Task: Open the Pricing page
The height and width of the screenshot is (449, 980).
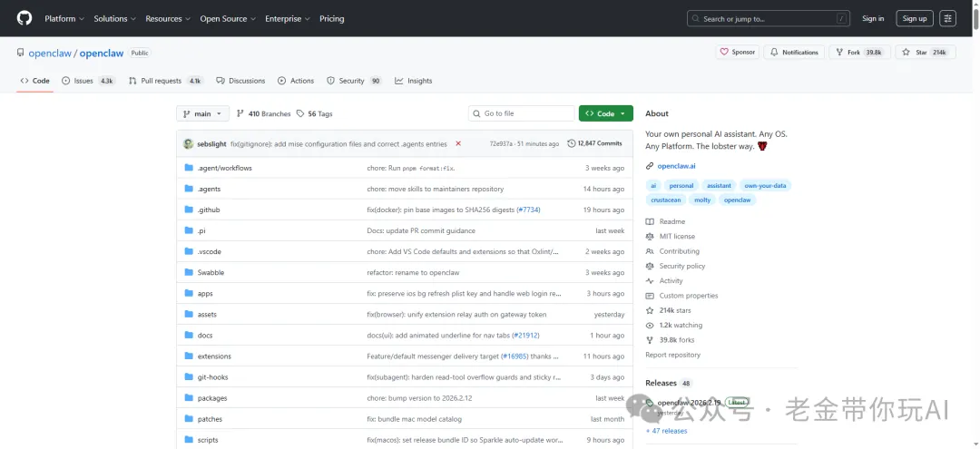Action: point(332,19)
